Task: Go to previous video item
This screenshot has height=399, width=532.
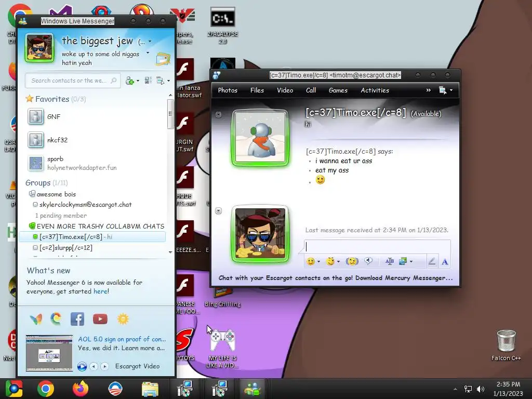Action: 94,366
